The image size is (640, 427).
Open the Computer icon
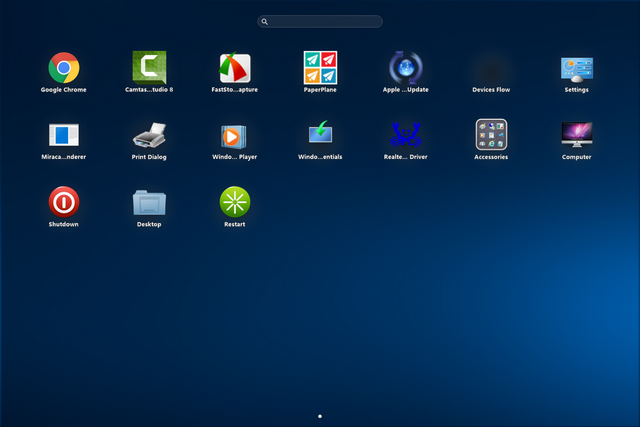coord(577,134)
